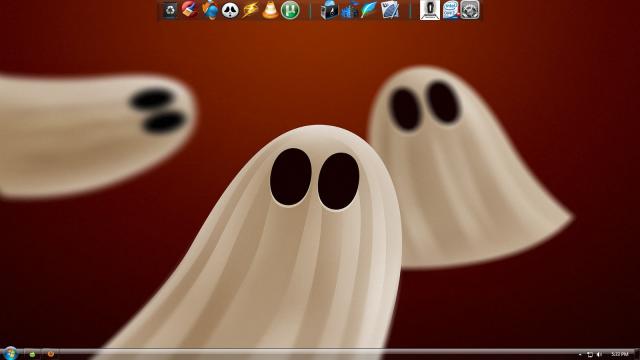Screen dimensions: 640x360
Task: Show hidden tray icons arrow
Action: click(x=580, y=355)
